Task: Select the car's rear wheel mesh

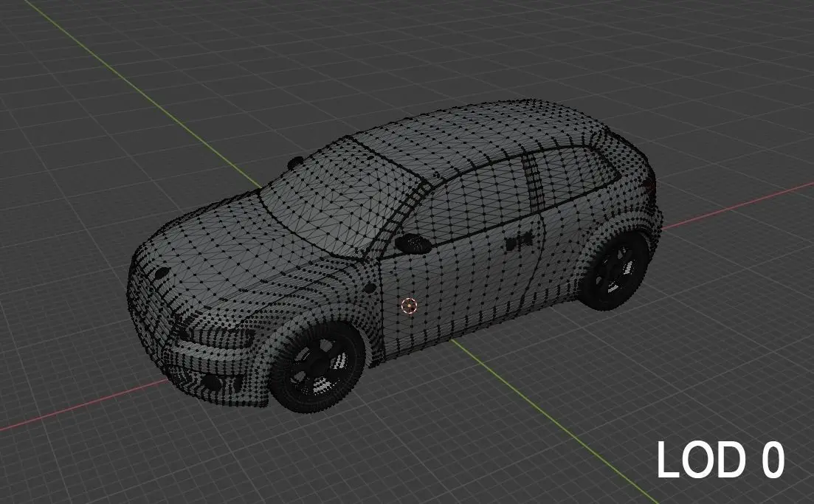Action: [x=615, y=272]
